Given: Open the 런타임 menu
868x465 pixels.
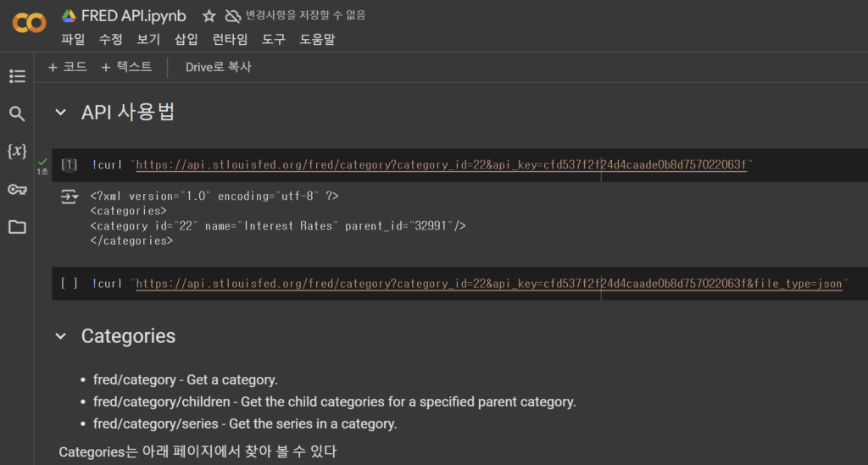Looking at the screenshot, I should click(231, 39).
